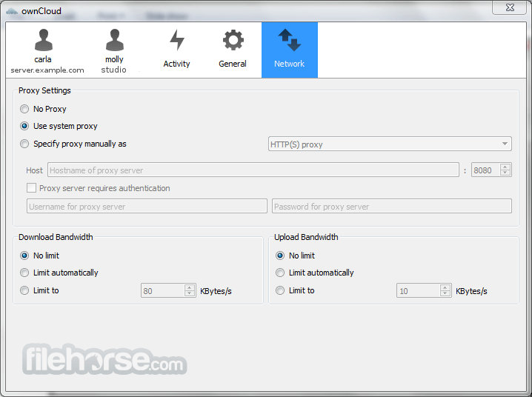Screen dimensions: 532x397
Task: Click the proxy port 8080 field
Action: pyautogui.click(x=485, y=170)
